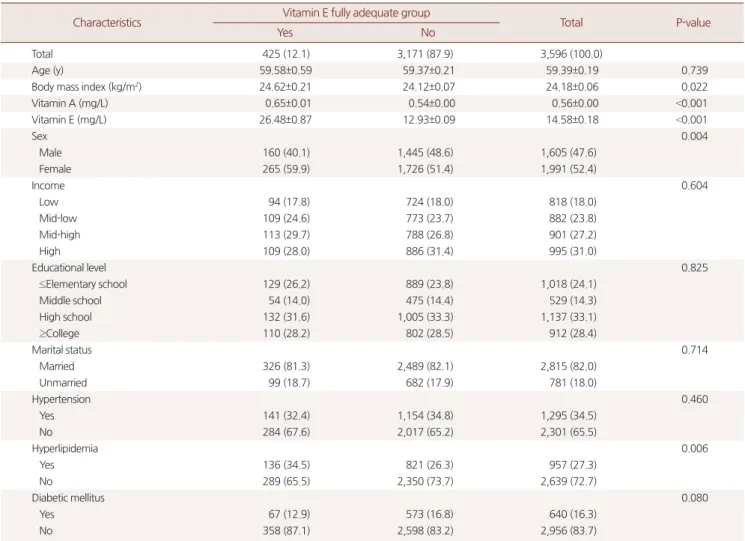This screenshot has height=541, width=745.
Task: Click the 'Vitamin E (mg/L)' row label
Action: click(x=69, y=120)
